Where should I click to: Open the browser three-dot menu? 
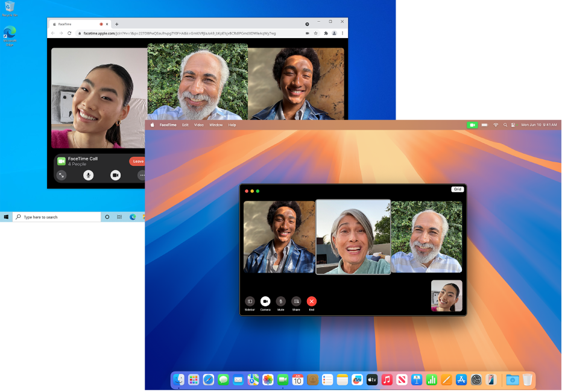(x=343, y=33)
